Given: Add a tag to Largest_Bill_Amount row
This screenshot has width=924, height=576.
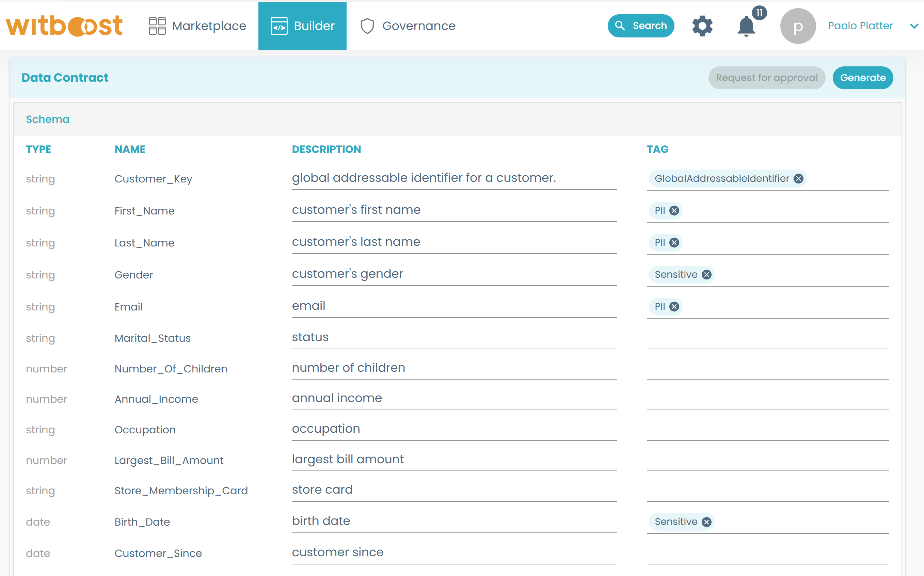Looking at the screenshot, I should 768,461.
